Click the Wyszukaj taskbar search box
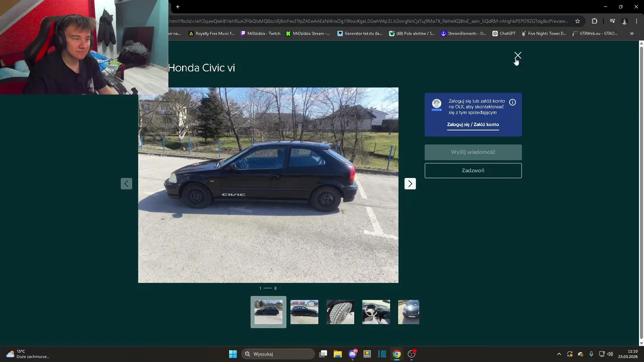This screenshot has width=644, height=362. [278, 354]
